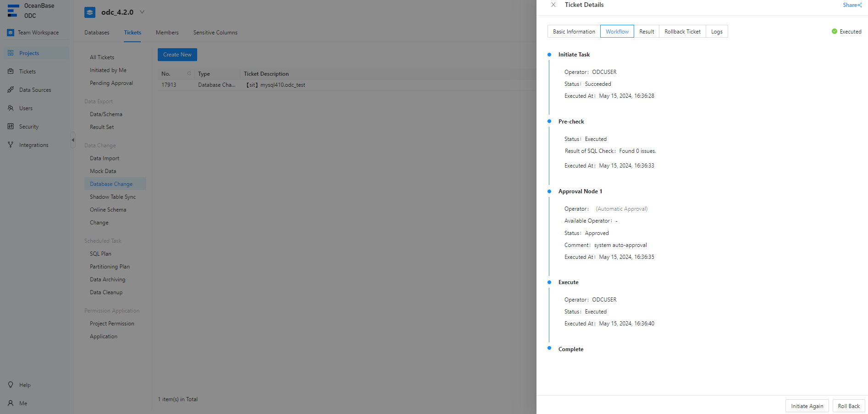Click the Users icon in sidebar
Image resolution: width=868 pixels, height=414 pixels.
tap(11, 108)
